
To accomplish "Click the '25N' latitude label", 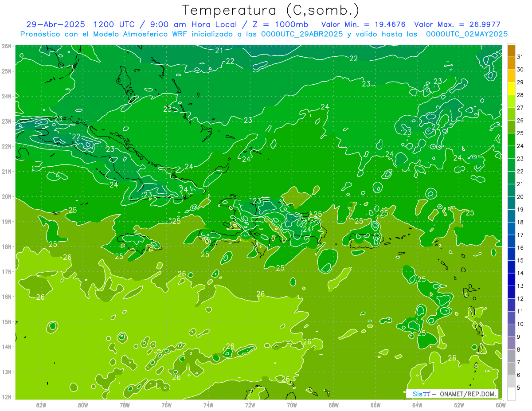I will pos(7,71).
